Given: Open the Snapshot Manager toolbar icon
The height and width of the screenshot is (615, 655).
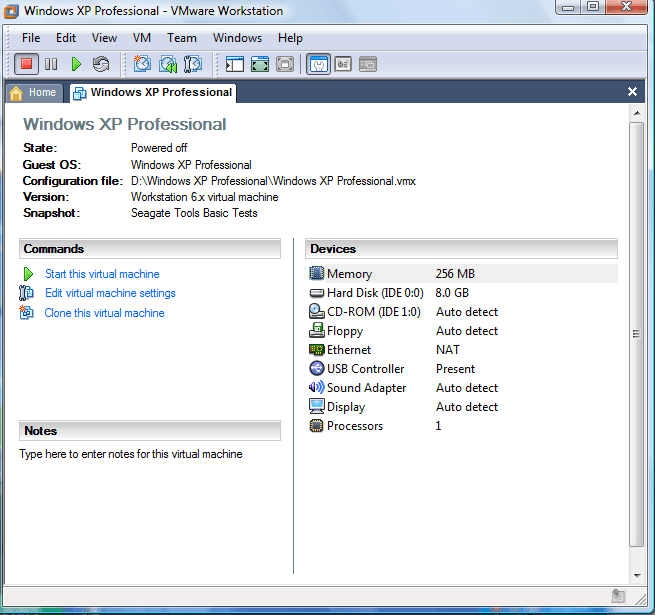Looking at the screenshot, I should tap(193, 64).
